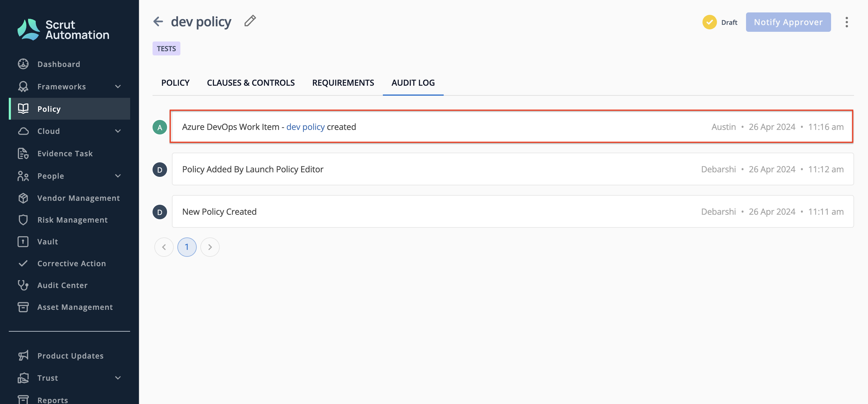Click the People icon in sidebar
The width and height of the screenshot is (868, 404).
(23, 176)
